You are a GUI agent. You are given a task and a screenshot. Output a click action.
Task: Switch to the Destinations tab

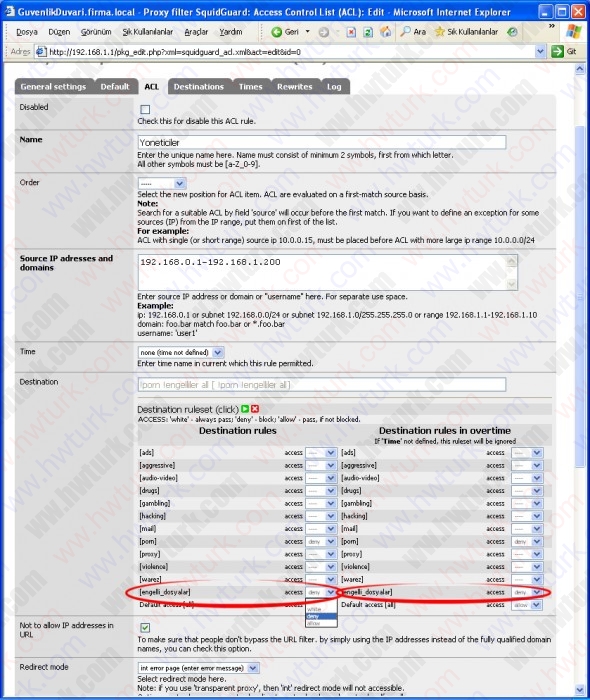point(199,87)
